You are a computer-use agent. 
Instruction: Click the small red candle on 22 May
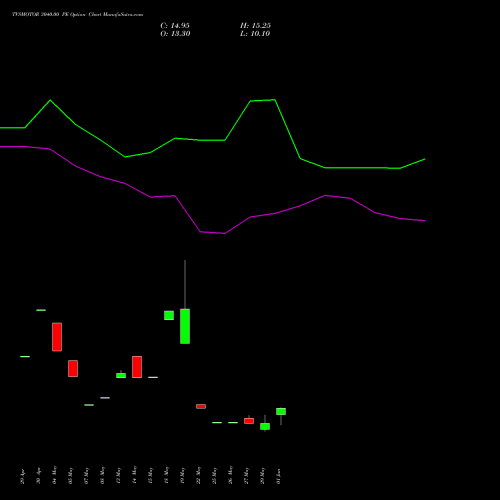tap(201, 406)
